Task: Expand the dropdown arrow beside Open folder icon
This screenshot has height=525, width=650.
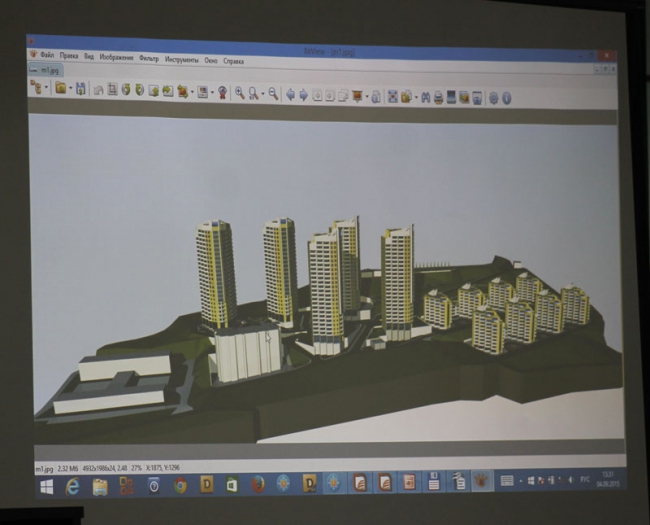Action: pos(70,89)
